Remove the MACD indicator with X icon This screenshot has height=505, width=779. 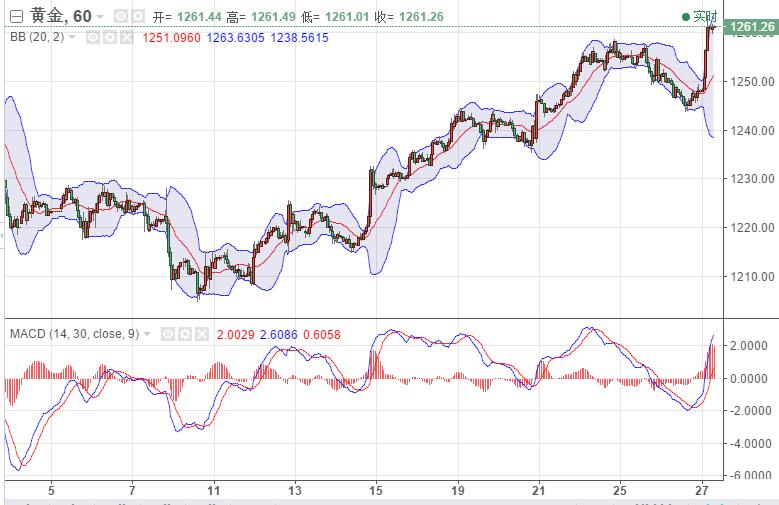[x=201, y=333]
